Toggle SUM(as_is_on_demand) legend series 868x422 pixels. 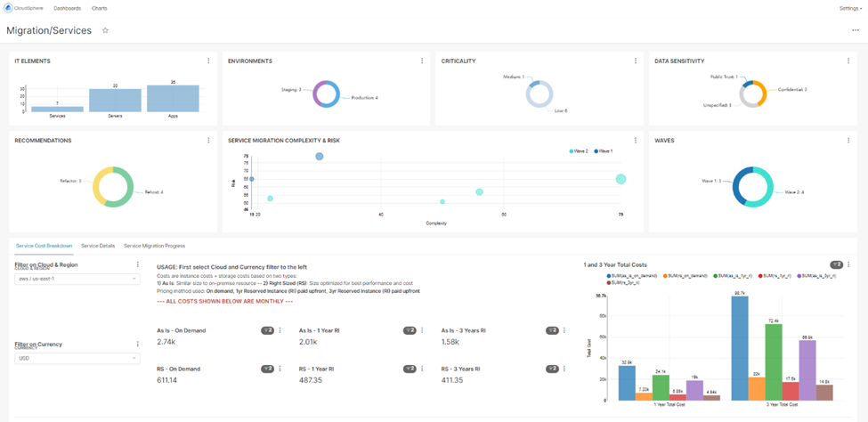(x=632, y=276)
